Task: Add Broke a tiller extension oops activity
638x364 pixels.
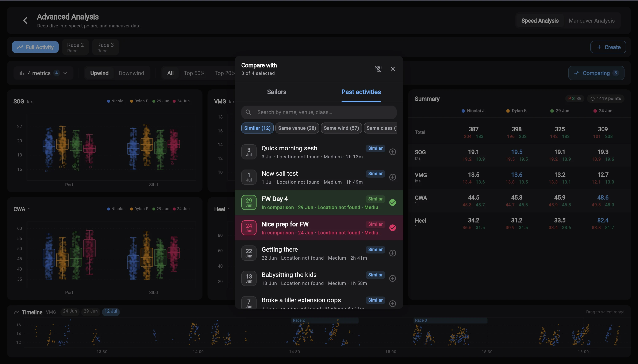Action: pyautogui.click(x=392, y=303)
